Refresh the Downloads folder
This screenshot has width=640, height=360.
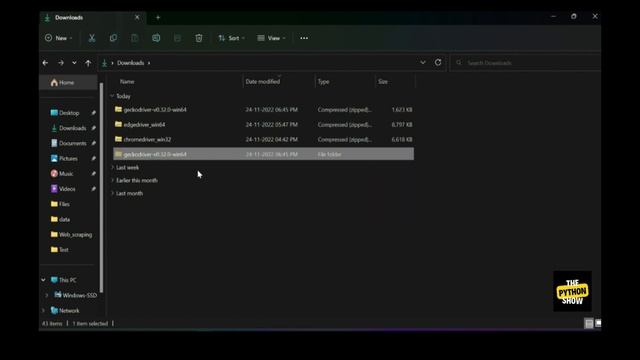[438, 62]
